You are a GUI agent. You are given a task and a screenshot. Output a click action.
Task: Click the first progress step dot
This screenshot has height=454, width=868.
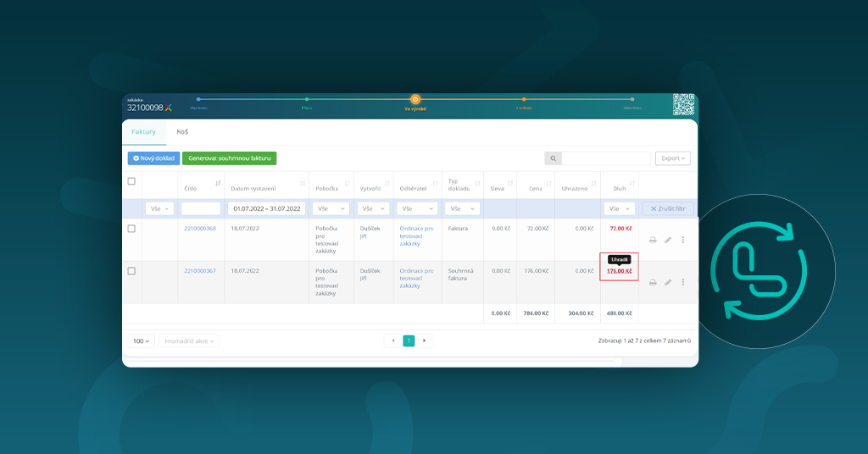pyautogui.click(x=198, y=100)
